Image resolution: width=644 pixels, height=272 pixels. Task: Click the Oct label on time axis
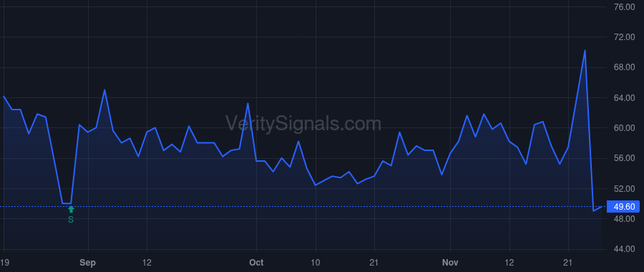click(x=256, y=263)
